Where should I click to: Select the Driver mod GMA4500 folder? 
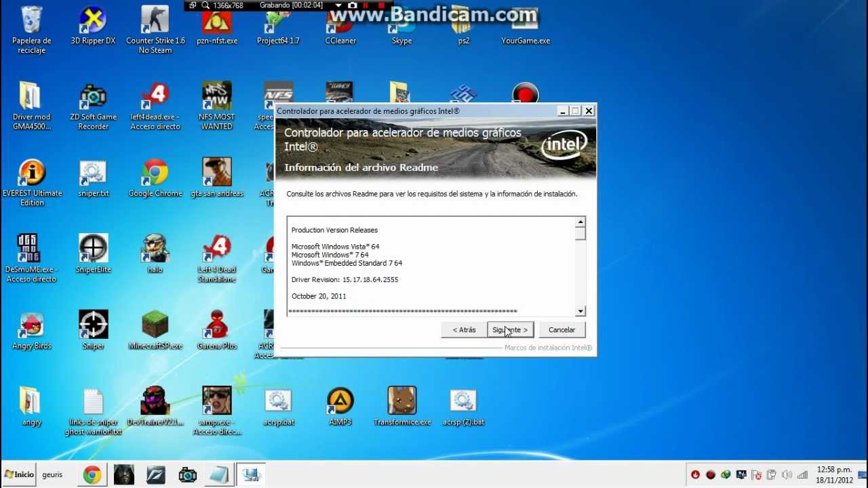(x=31, y=106)
